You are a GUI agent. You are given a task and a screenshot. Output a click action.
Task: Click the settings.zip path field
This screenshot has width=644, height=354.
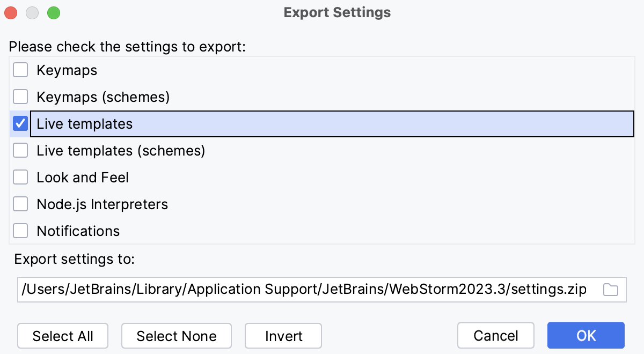(301, 289)
